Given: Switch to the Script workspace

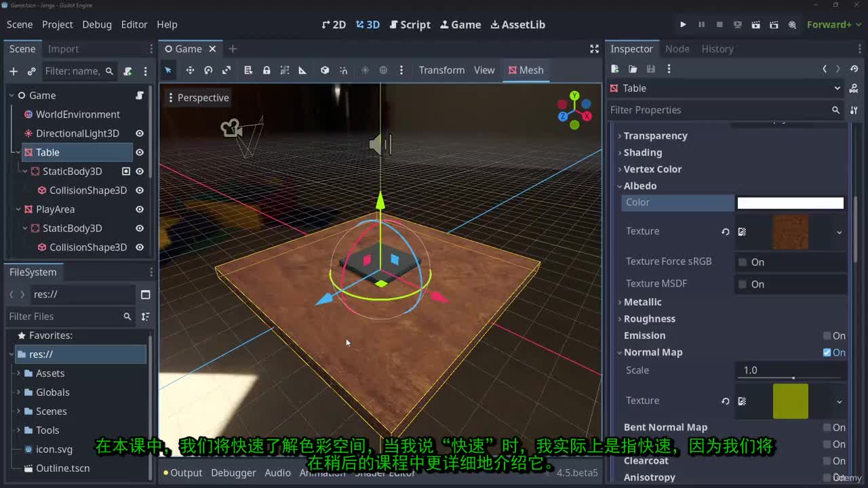Looking at the screenshot, I should tap(410, 24).
